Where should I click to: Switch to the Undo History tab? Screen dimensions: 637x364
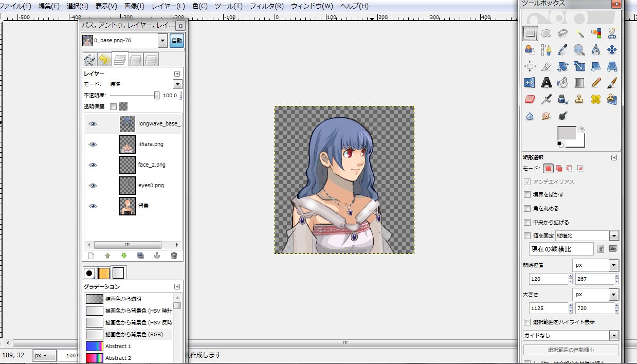click(x=104, y=60)
